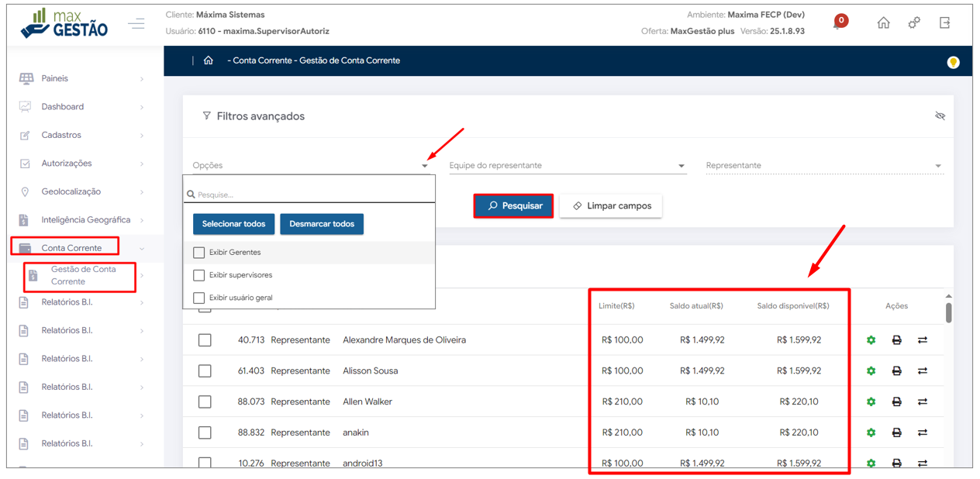Go to home via header house icon
Viewport: 980px width, 479px height.
883,22
